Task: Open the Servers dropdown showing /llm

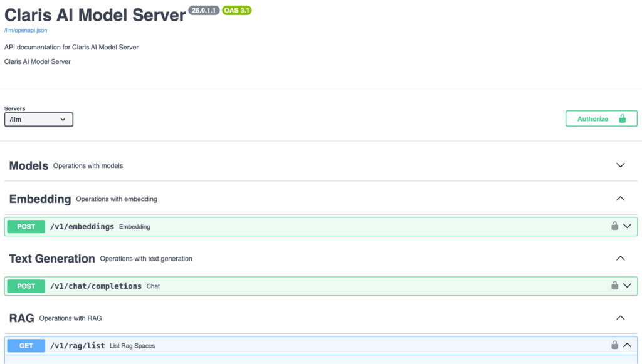Action: pyautogui.click(x=38, y=120)
